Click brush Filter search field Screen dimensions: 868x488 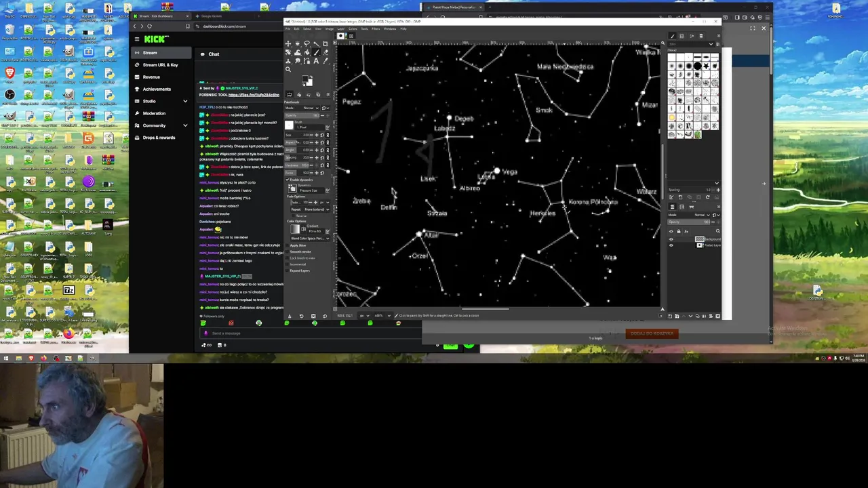tap(690, 44)
